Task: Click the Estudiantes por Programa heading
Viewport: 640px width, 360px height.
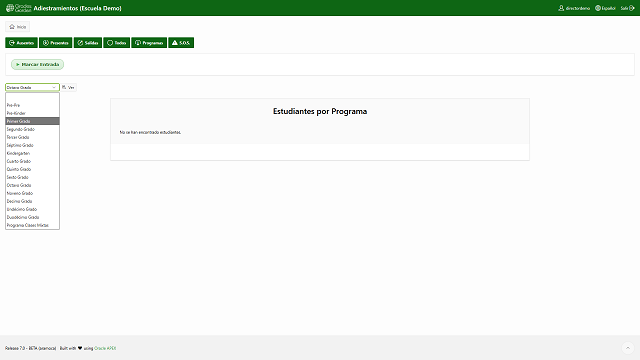Action: point(320,111)
